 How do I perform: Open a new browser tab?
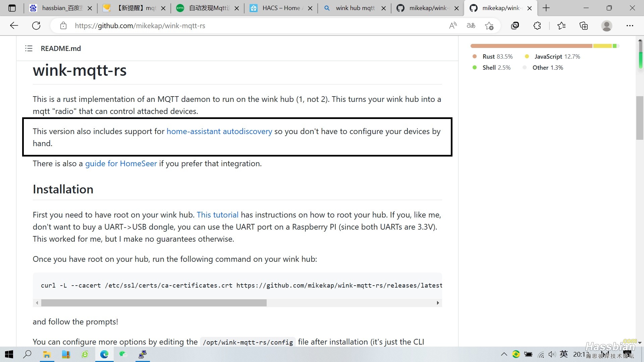point(546,8)
